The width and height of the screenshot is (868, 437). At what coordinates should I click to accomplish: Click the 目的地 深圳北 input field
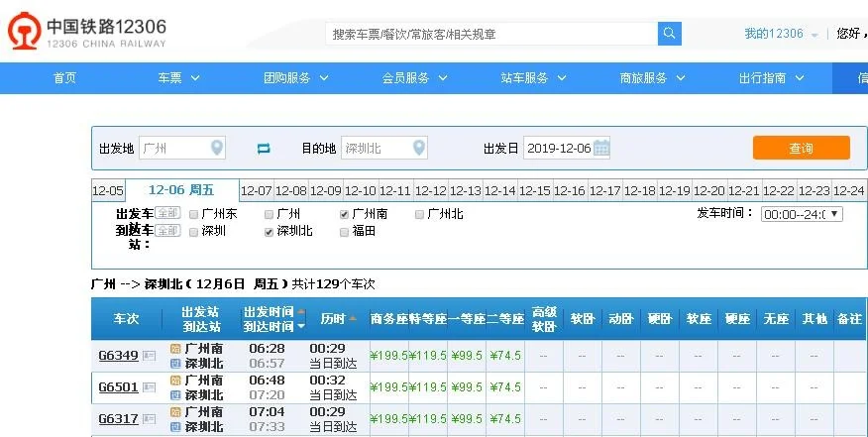[x=384, y=148]
